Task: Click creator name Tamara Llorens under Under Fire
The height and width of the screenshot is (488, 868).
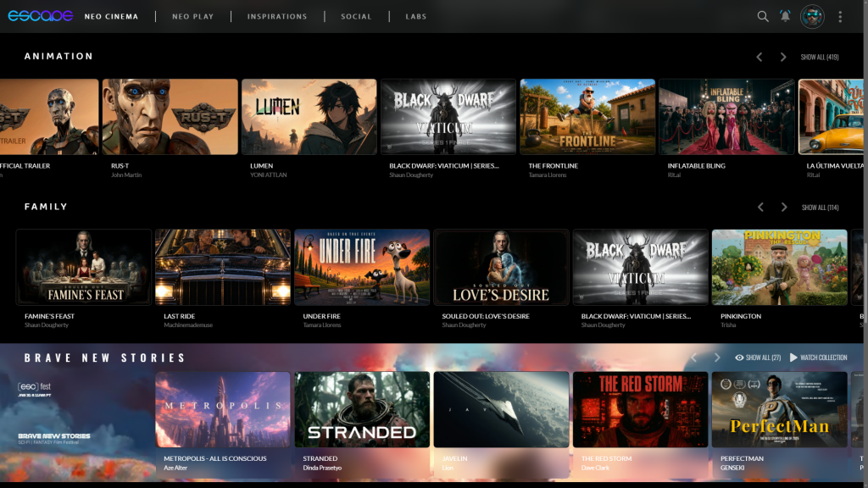Action: 321,325
